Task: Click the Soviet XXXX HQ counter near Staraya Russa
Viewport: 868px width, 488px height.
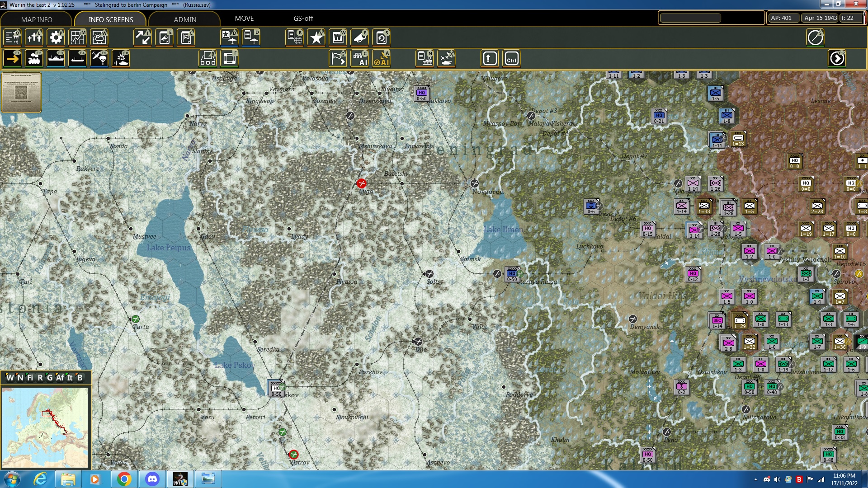Action: pos(512,274)
